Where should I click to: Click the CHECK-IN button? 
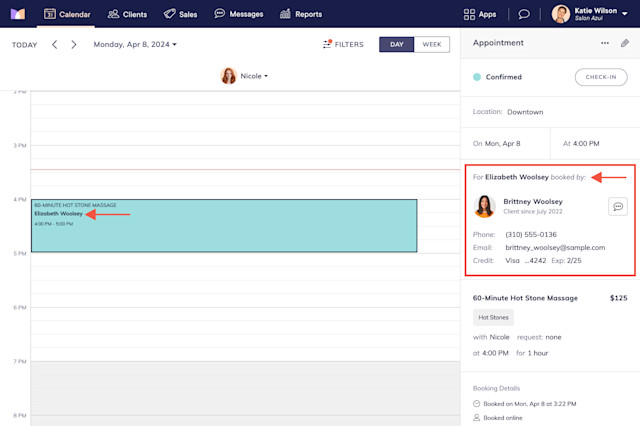pos(601,77)
